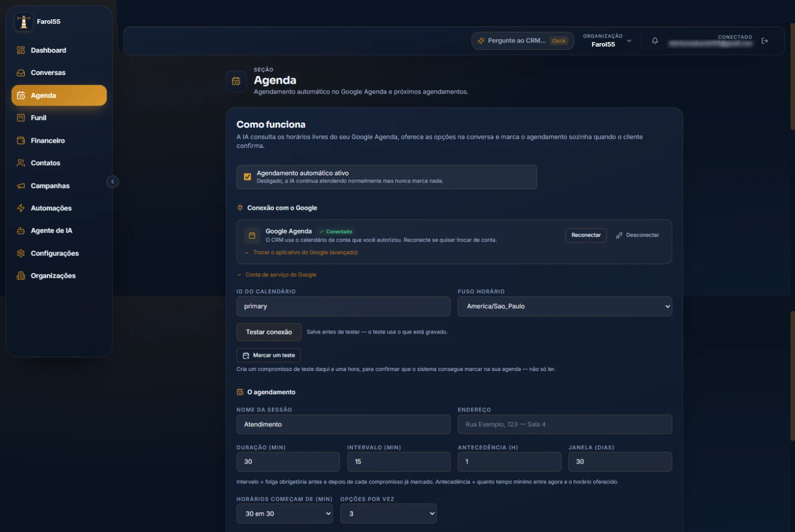Disable the Agendamento automático ativo checkbox
Image resolution: width=795 pixels, height=532 pixels.
(x=247, y=177)
